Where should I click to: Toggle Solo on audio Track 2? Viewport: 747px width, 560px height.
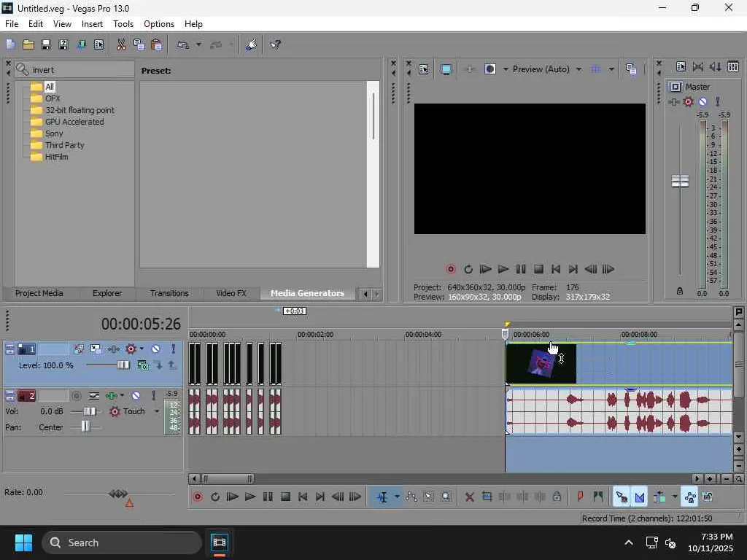[x=153, y=395]
